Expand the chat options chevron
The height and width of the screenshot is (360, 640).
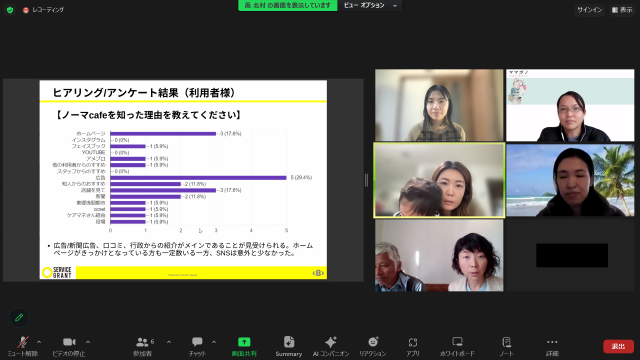point(214,342)
